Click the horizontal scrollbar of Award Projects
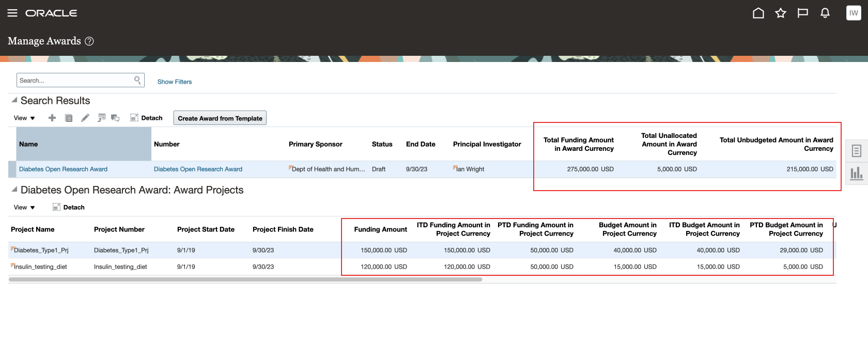Screen dimensions: 868x343 point(245,279)
